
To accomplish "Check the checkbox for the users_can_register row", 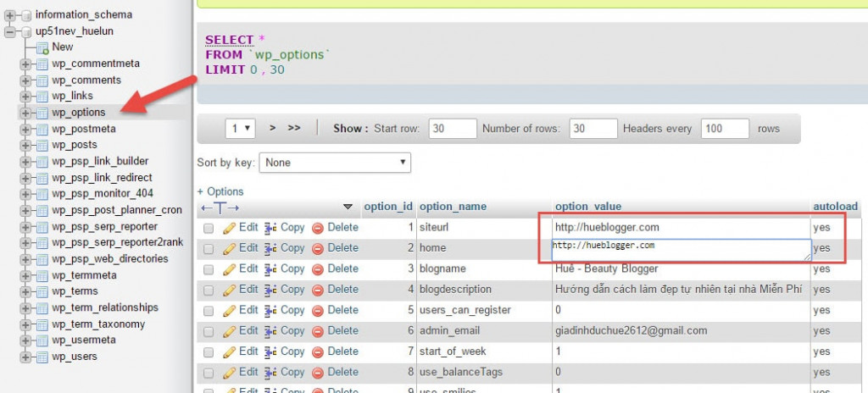I will (x=209, y=311).
